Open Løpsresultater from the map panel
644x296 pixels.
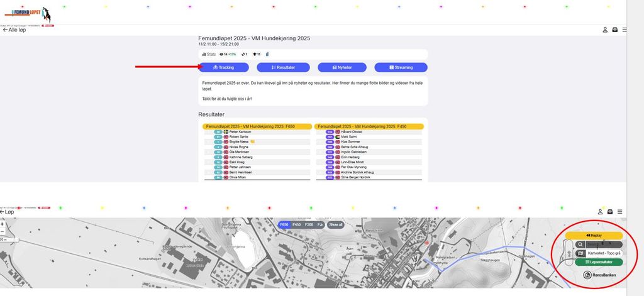pyautogui.click(x=598, y=262)
